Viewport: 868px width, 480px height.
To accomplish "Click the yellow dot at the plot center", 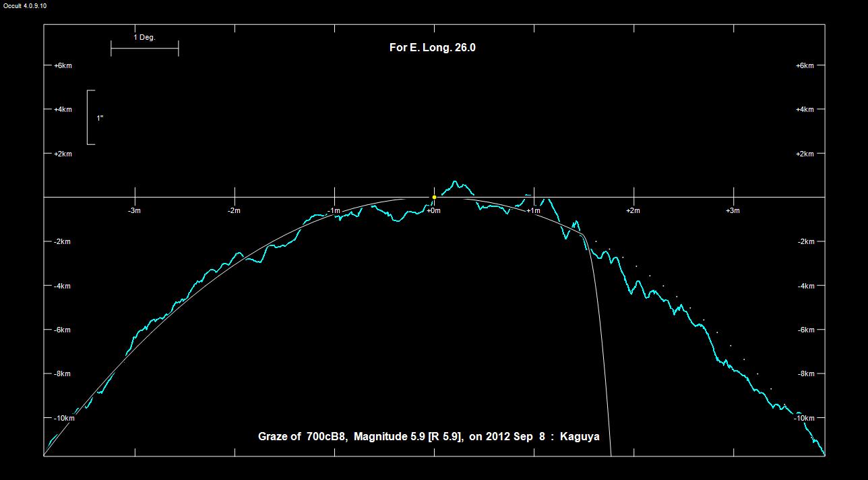I will [x=434, y=198].
